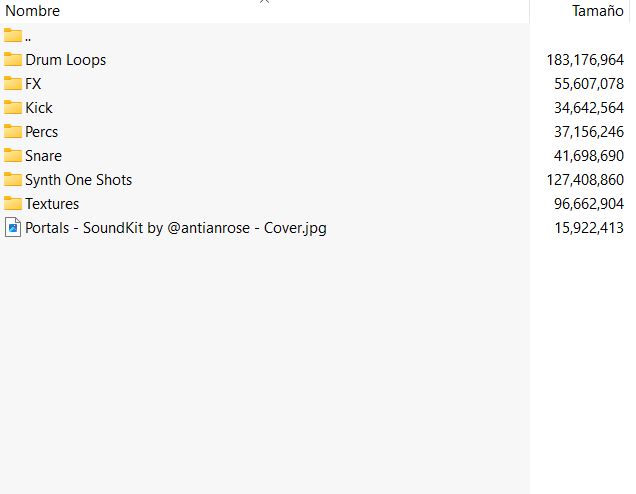Click the FX folder icon

[x=13, y=84]
